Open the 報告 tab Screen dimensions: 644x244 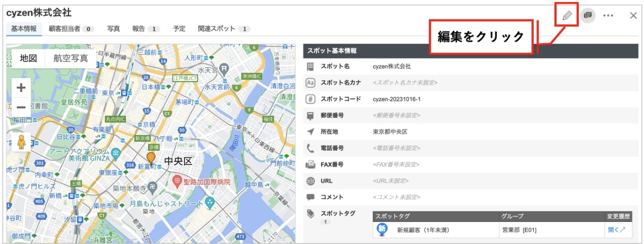(146, 29)
